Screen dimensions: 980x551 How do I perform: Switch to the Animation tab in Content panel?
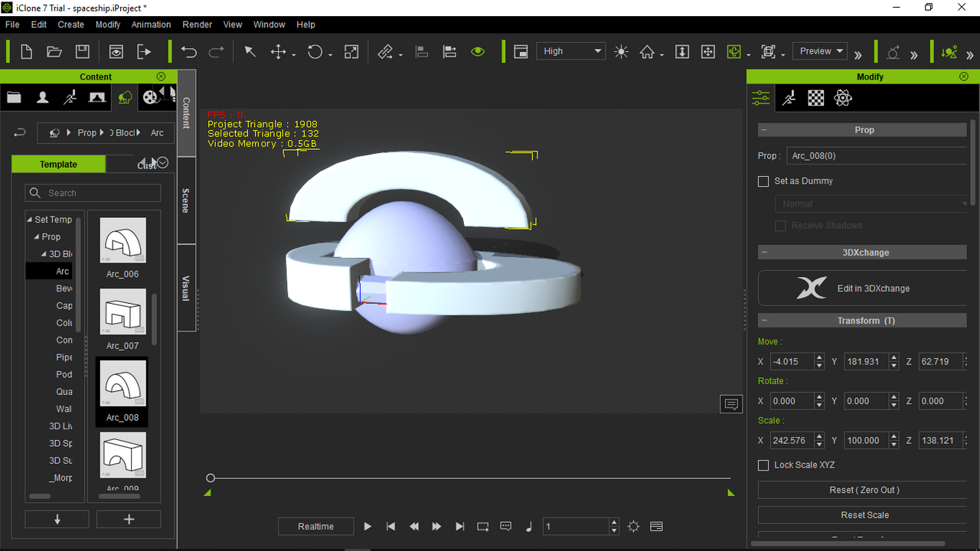click(x=70, y=97)
